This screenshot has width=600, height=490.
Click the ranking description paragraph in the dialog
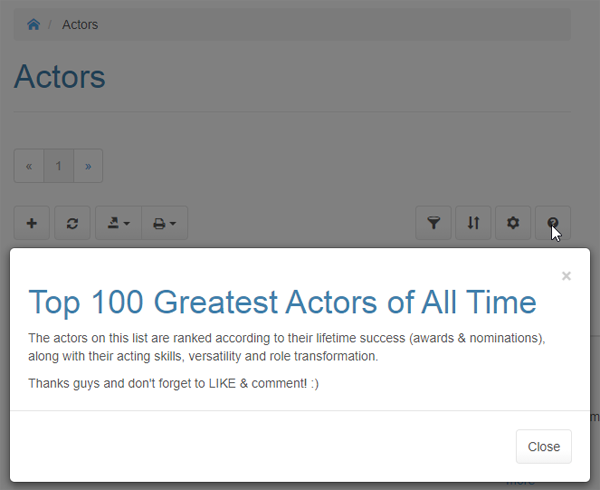tap(287, 346)
